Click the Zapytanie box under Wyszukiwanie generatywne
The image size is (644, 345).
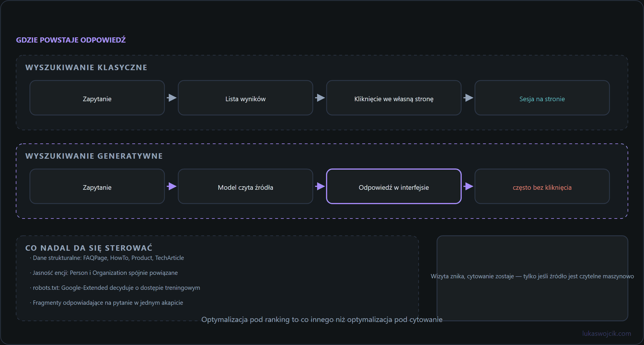[97, 186]
